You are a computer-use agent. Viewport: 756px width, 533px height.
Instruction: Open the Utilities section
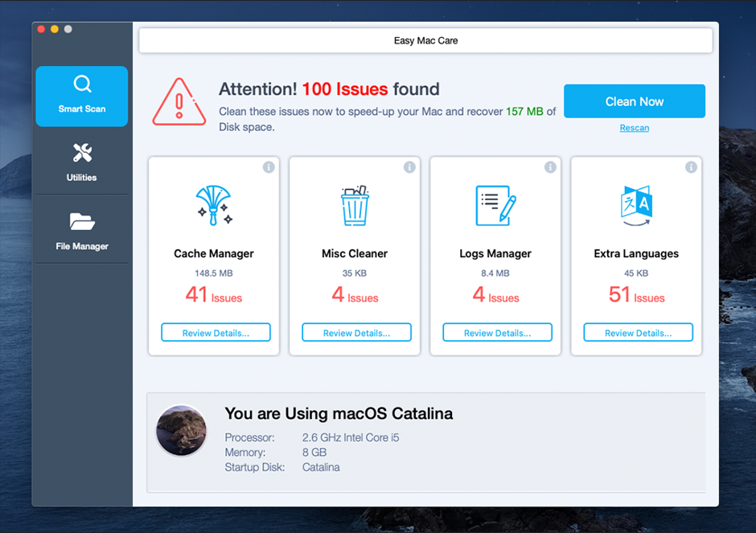tap(81, 162)
